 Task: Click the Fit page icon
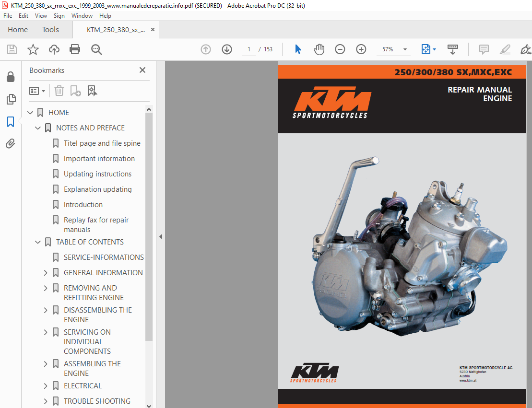pyautogui.click(x=426, y=49)
